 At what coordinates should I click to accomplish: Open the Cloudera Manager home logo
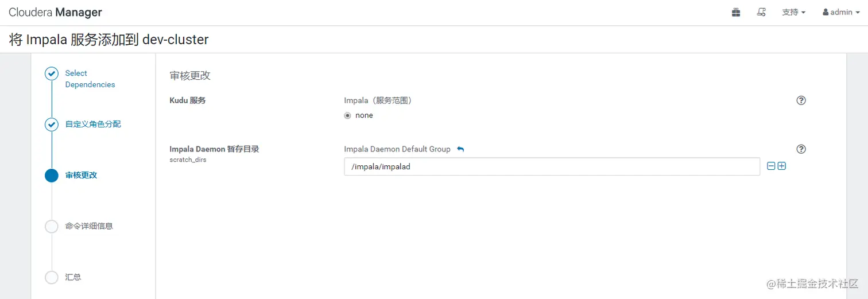[x=56, y=12]
